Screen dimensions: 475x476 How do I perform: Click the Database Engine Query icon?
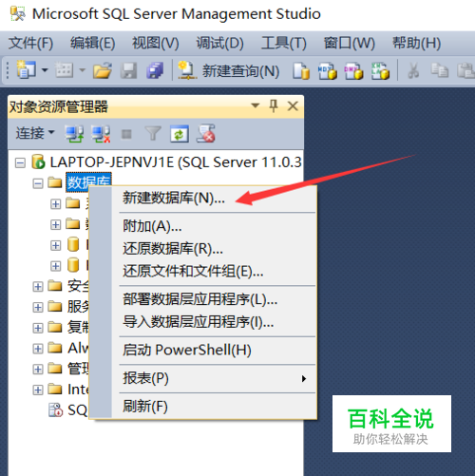pos(301,70)
